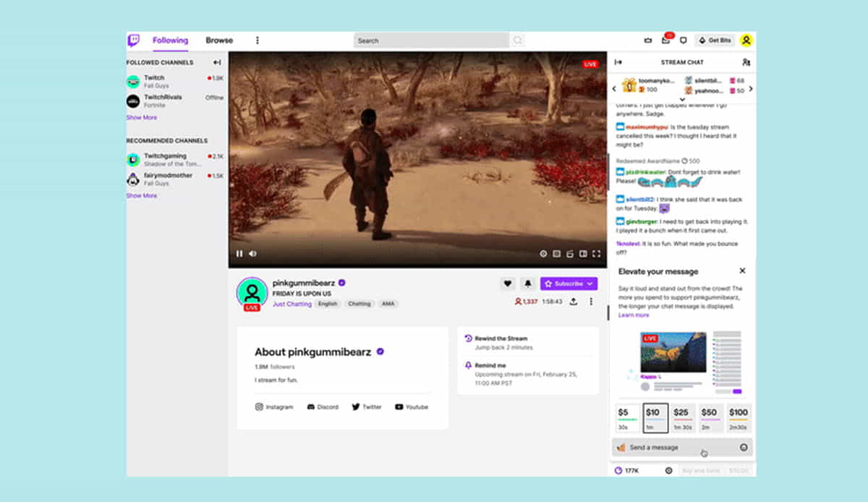Click AMA tag
Image resolution: width=868 pixels, height=502 pixels.
(387, 304)
